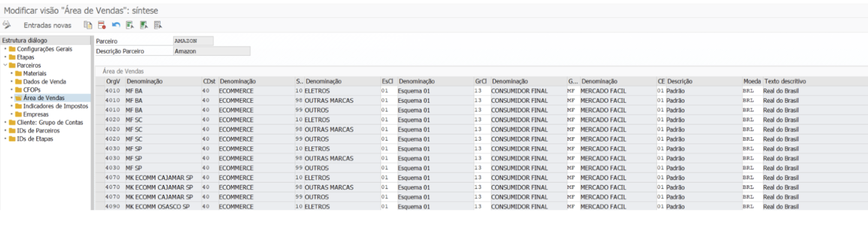
Task: Click the OrgV column header
Action: click(x=113, y=81)
